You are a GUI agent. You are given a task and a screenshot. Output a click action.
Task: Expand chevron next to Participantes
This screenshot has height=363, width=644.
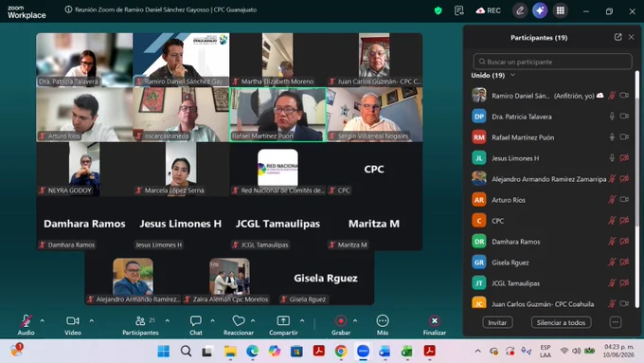[168, 320]
